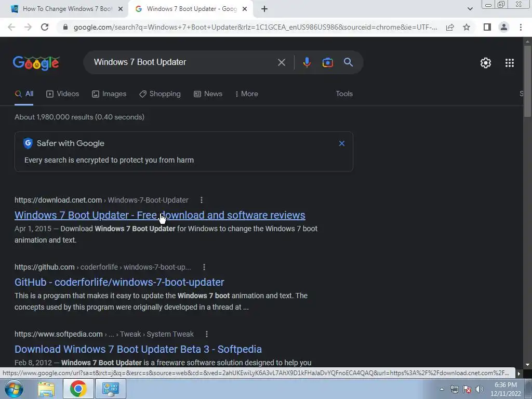The width and height of the screenshot is (532, 399).
Task: Dismiss the Safer with Google notice
Action: (342, 143)
